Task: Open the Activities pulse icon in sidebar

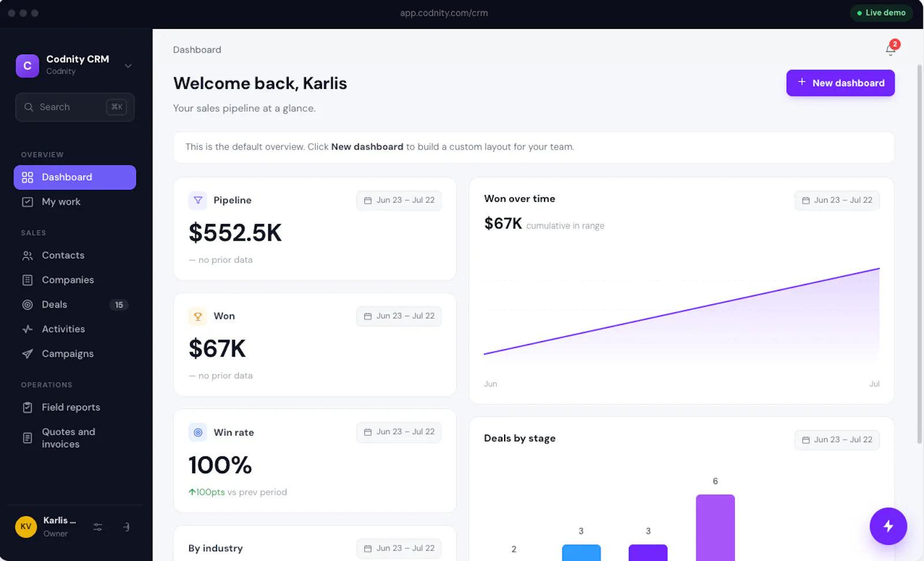Action: pos(27,329)
